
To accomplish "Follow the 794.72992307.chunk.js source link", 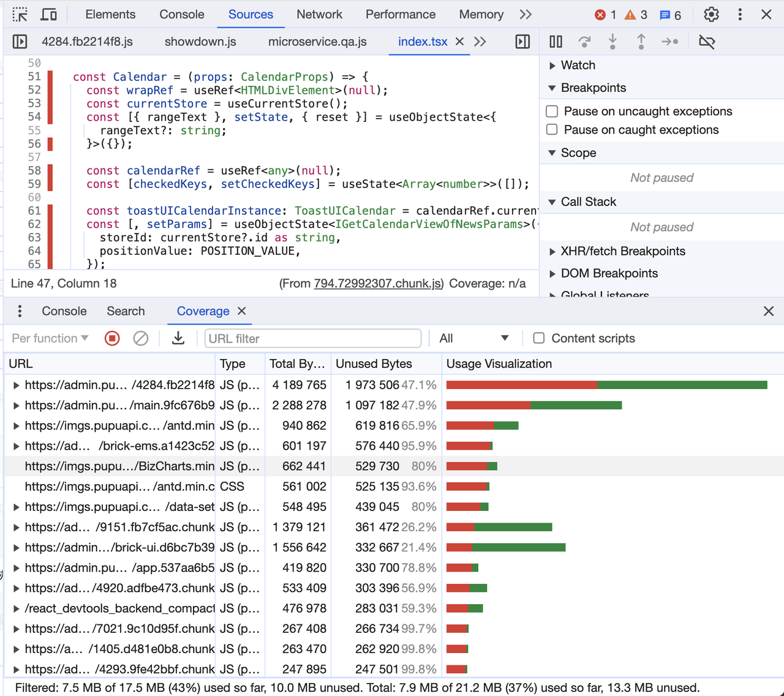I will click(378, 284).
